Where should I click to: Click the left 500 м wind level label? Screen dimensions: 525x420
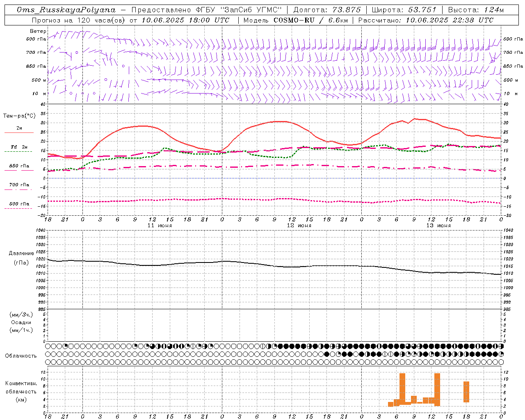pos(39,80)
